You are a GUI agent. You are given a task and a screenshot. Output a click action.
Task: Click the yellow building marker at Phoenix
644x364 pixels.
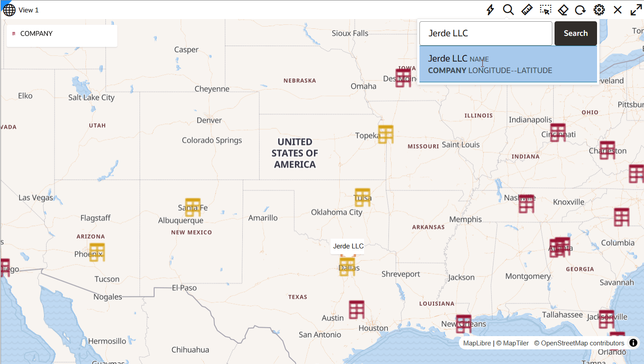(97, 252)
